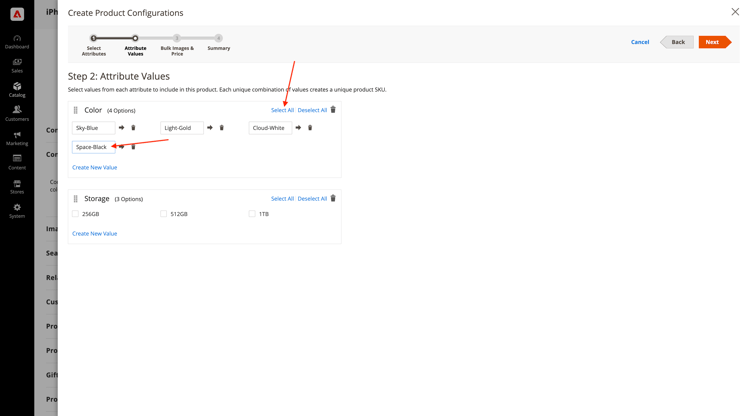This screenshot has height=416, width=750.
Task: Click the Step 2: Attribute Values heading
Action: tap(119, 76)
